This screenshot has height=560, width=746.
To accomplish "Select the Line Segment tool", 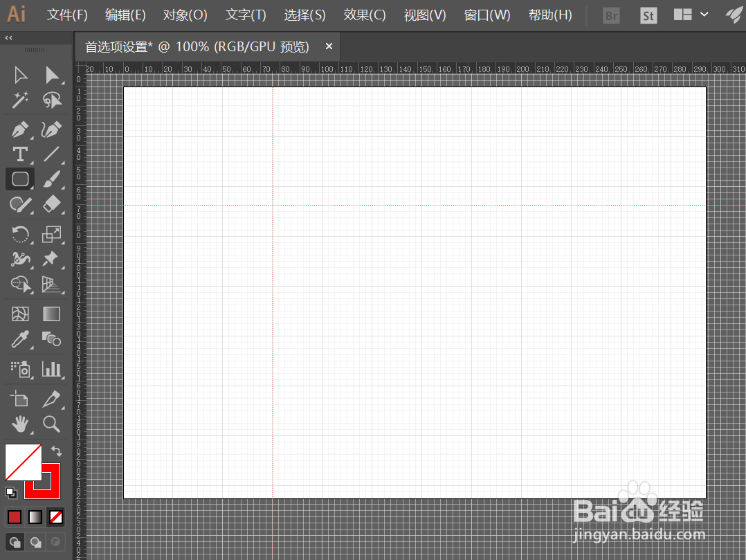I will pyautogui.click(x=51, y=154).
